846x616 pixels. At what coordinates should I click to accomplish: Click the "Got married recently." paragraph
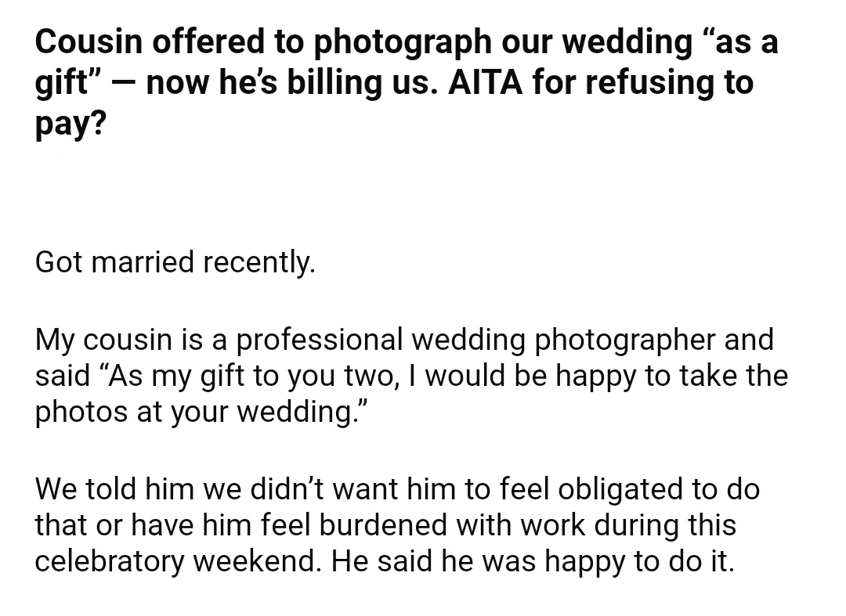click(x=175, y=262)
